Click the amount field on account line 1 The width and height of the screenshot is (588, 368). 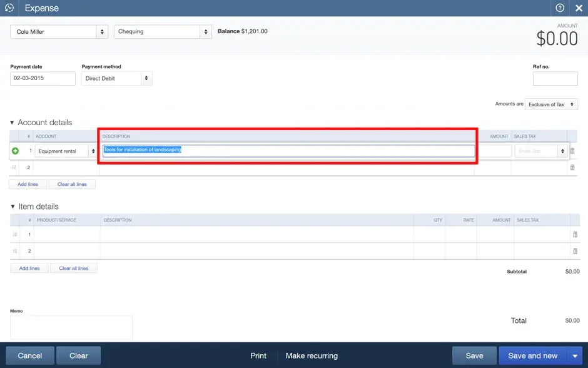pyautogui.click(x=495, y=151)
